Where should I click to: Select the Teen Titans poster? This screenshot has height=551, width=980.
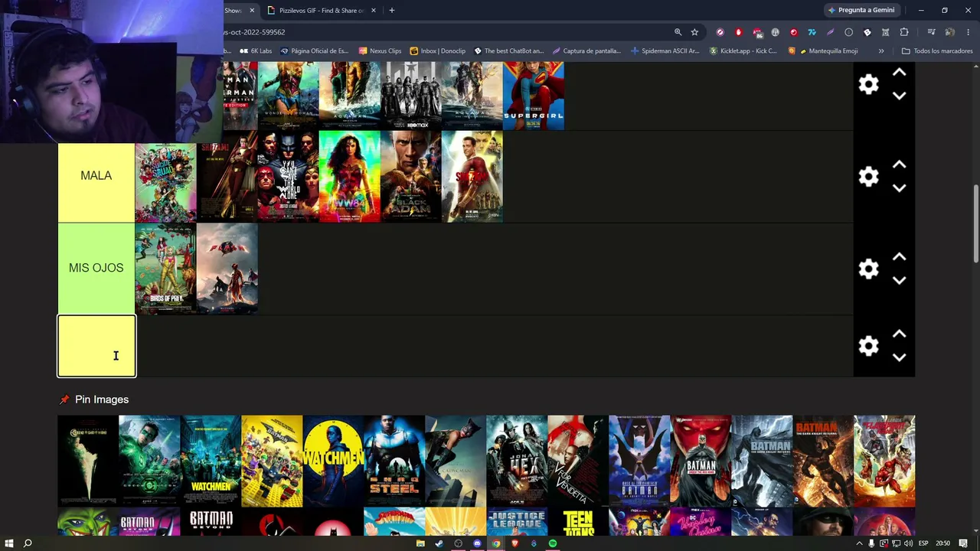tap(578, 522)
